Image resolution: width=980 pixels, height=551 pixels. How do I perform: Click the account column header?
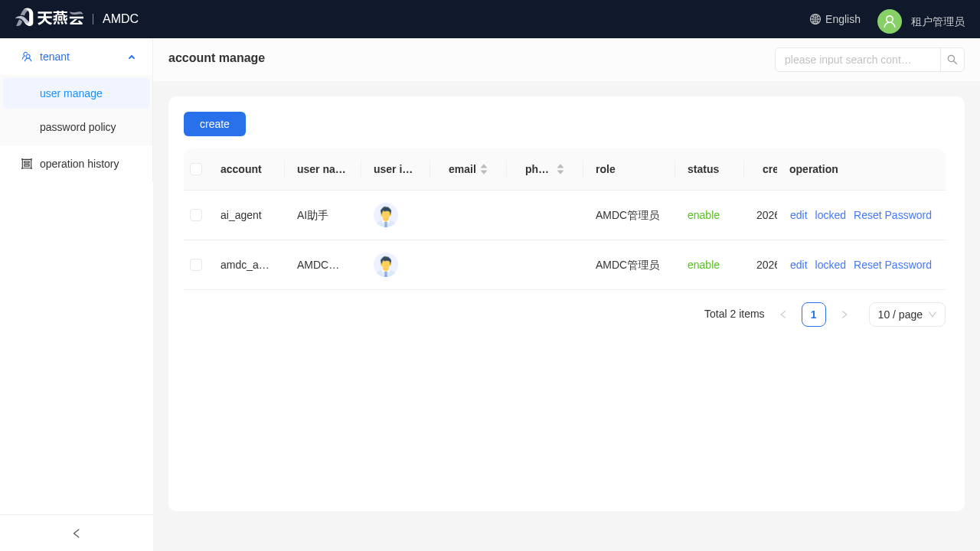click(x=241, y=169)
